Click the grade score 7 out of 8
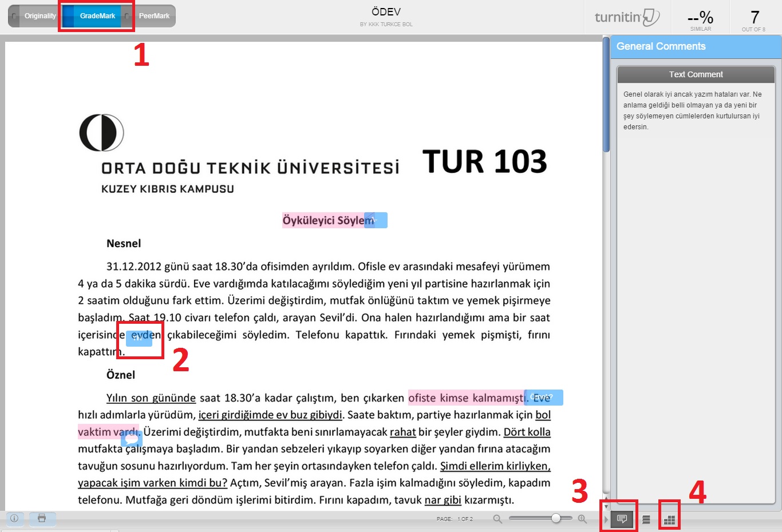The width and height of the screenshot is (782, 532). coord(755,19)
